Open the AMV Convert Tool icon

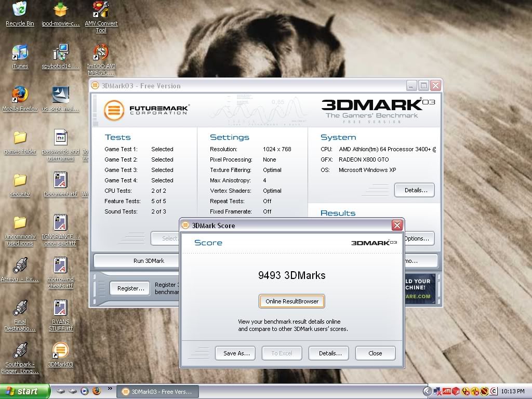coord(101,10)
